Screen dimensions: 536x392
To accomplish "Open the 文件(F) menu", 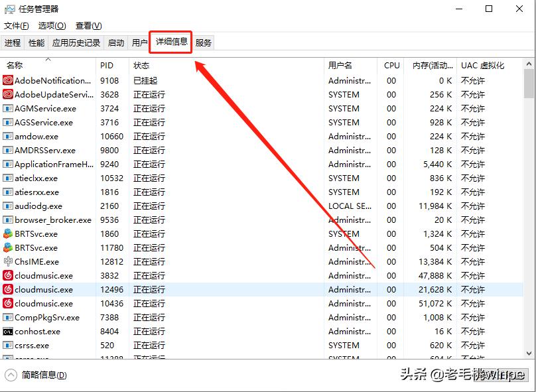I will tap(15, 25).
